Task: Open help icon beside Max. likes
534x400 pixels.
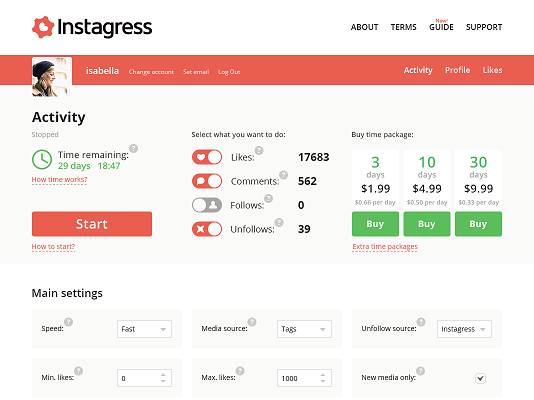Action: pyautogui.click(x=240, y=371)
